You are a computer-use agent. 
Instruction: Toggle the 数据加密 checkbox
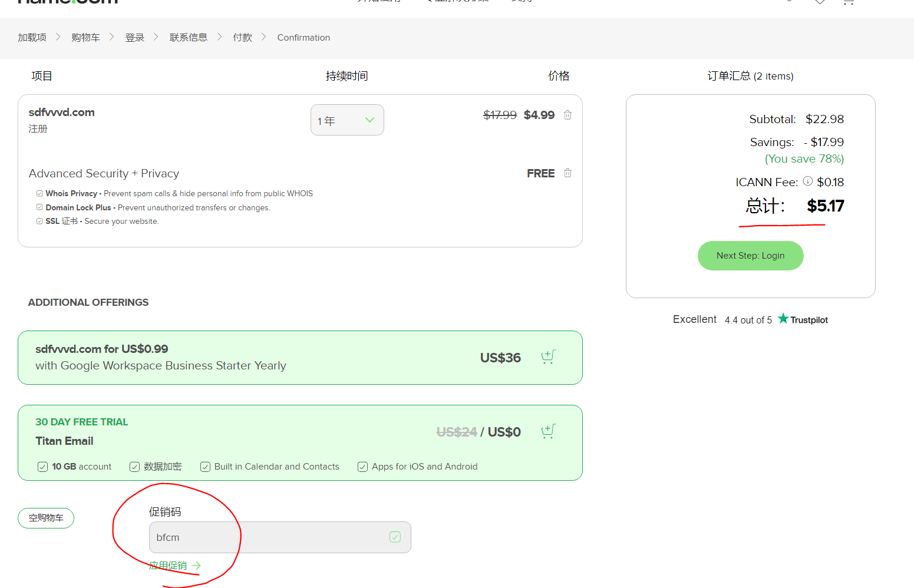pos(134,466)
